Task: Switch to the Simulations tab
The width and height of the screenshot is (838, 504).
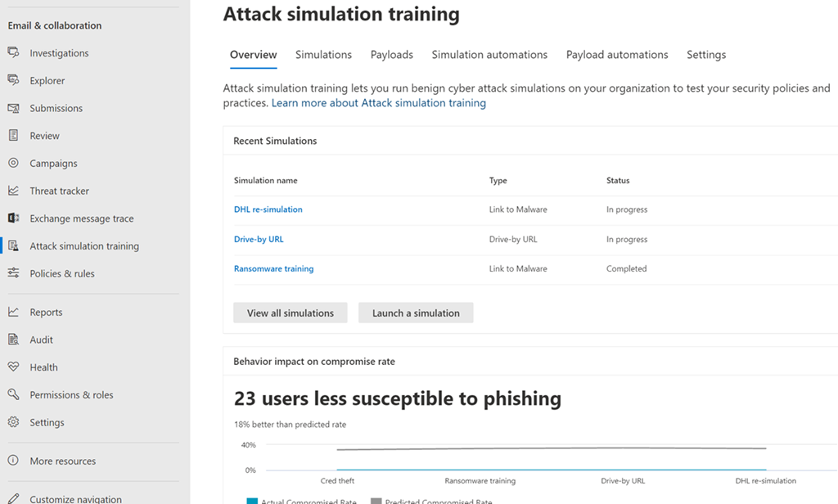Action: pyautogui.click(x=323, y=55)
